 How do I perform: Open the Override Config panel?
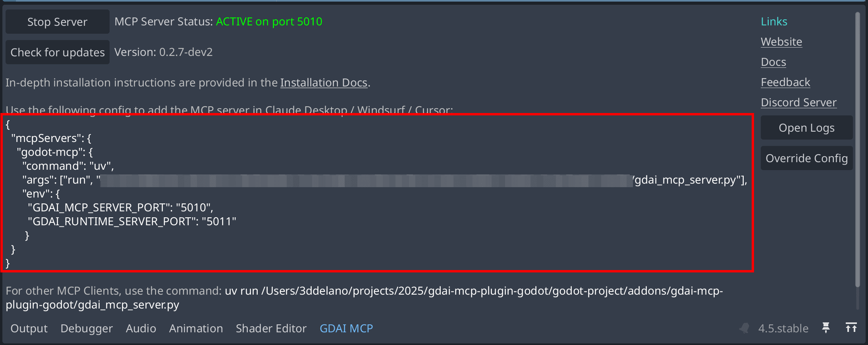[x=806, y=158]
